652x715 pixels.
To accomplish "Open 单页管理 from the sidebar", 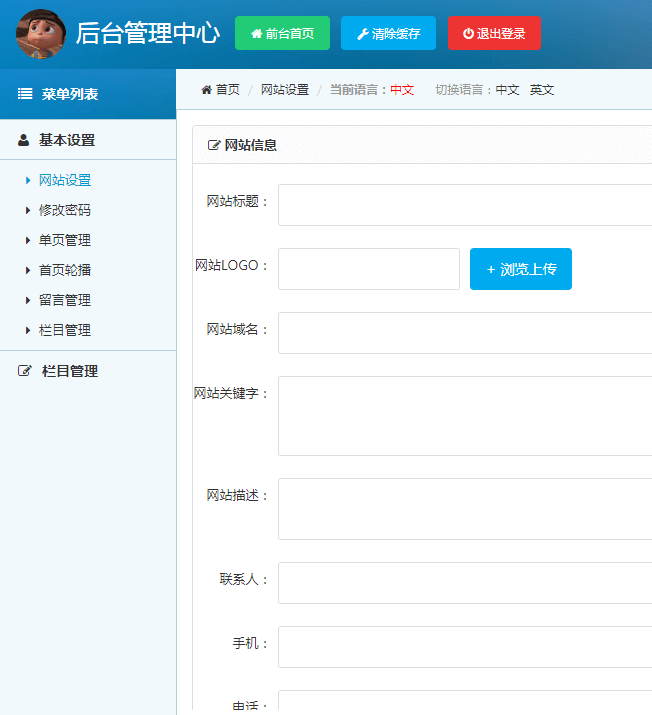I will (x=64, y=240).
